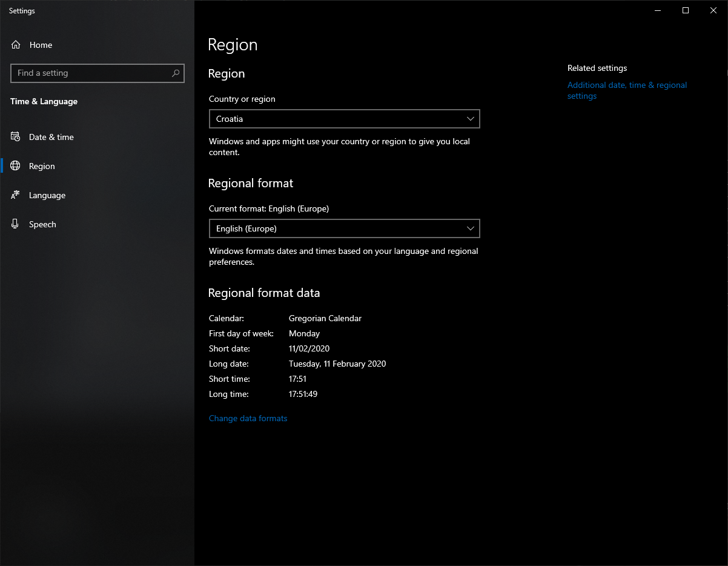Open Additional date, time & regional settings
The image size is (728, 566).
coord(627,90)
